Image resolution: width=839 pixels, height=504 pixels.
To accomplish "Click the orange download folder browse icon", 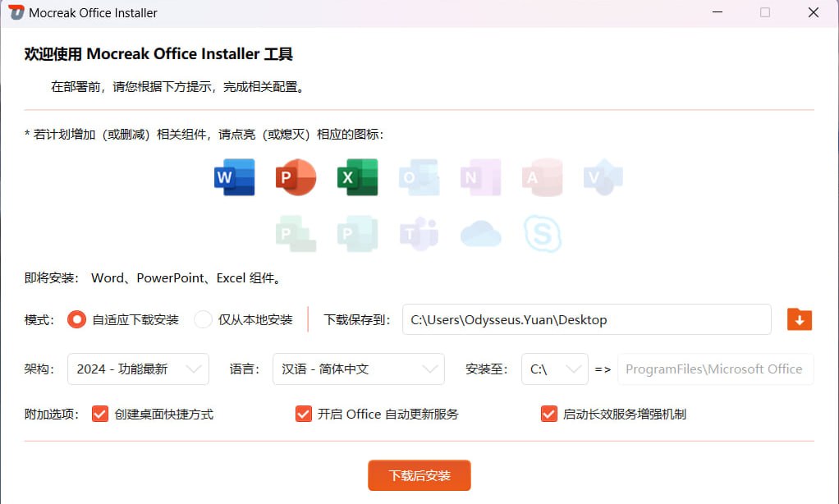I will [x=800, y=319].
